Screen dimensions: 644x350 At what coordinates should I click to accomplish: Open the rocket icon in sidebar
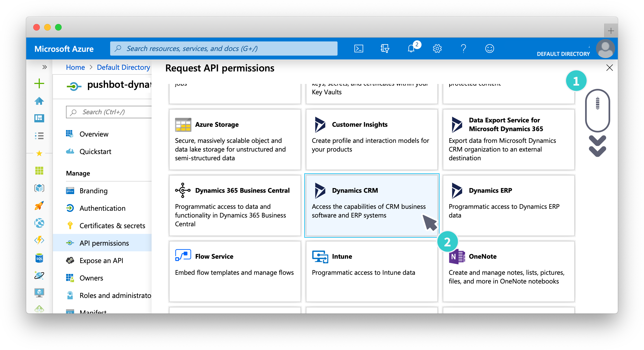click(39, 206)
